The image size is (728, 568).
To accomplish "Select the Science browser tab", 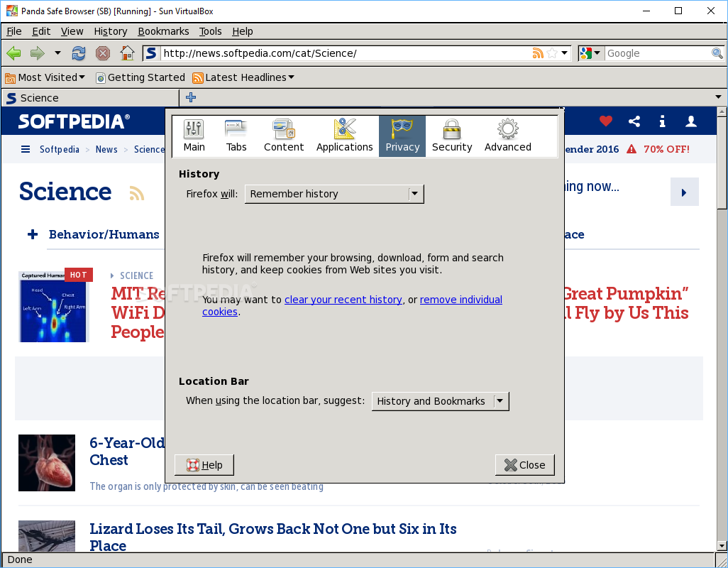I will click(x=91, y=98).
